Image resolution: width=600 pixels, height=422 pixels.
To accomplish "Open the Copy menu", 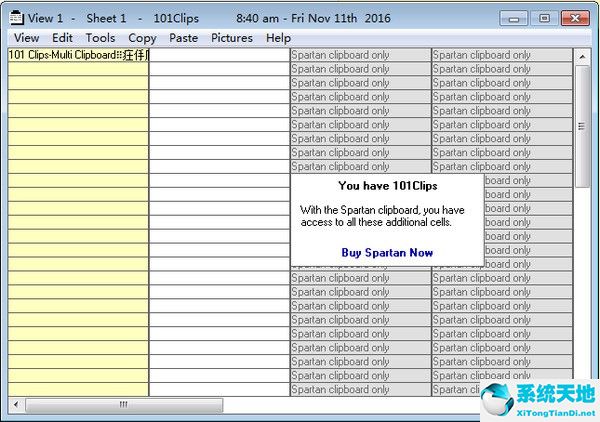I will pos(142,38).
